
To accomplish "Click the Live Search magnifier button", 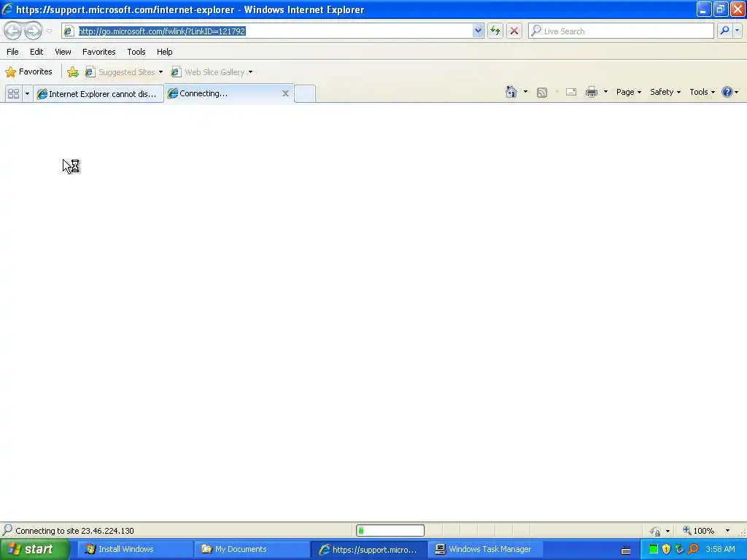I will pyautogui.click(x=724, y=31).
